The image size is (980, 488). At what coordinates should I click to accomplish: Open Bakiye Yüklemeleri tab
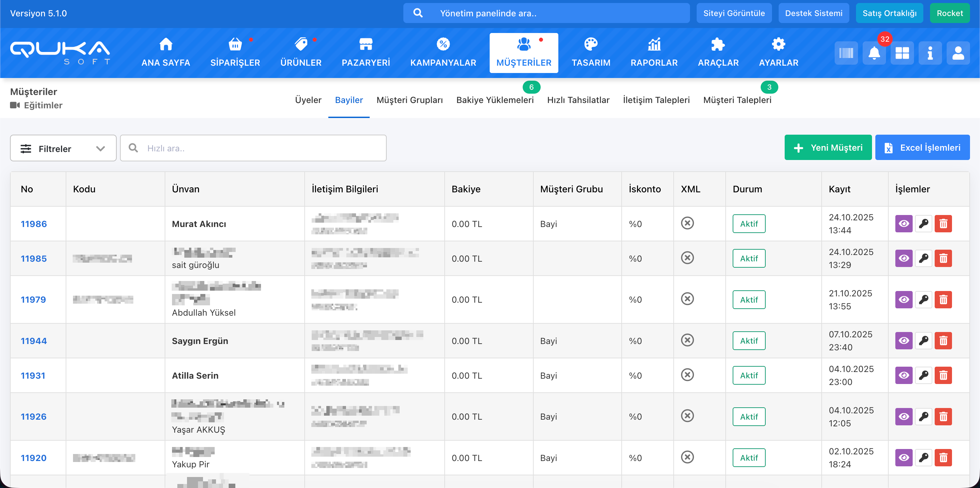(x=495, y=100)
